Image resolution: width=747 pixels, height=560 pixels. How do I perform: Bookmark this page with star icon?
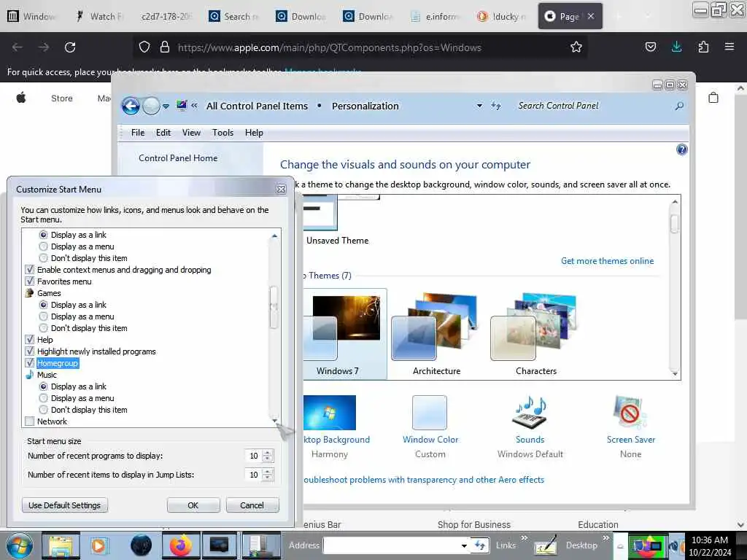[x=576, y=47]
